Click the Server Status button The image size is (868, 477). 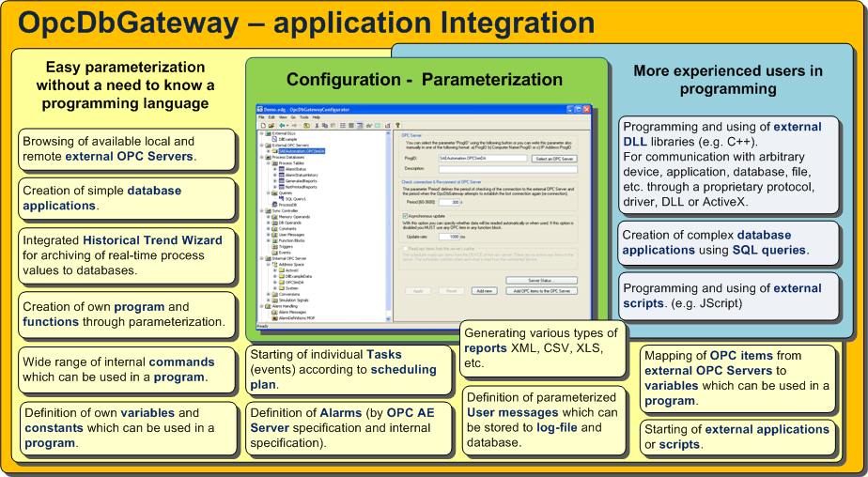pos(541,281)
